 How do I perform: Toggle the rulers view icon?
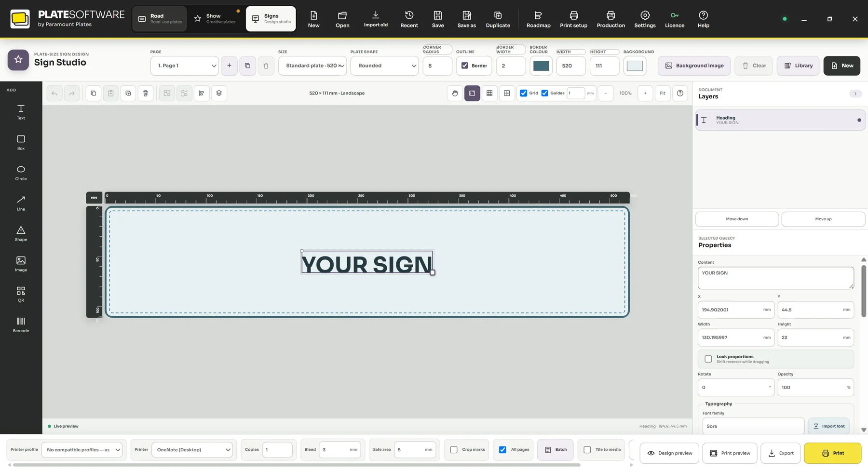point(472,93)
